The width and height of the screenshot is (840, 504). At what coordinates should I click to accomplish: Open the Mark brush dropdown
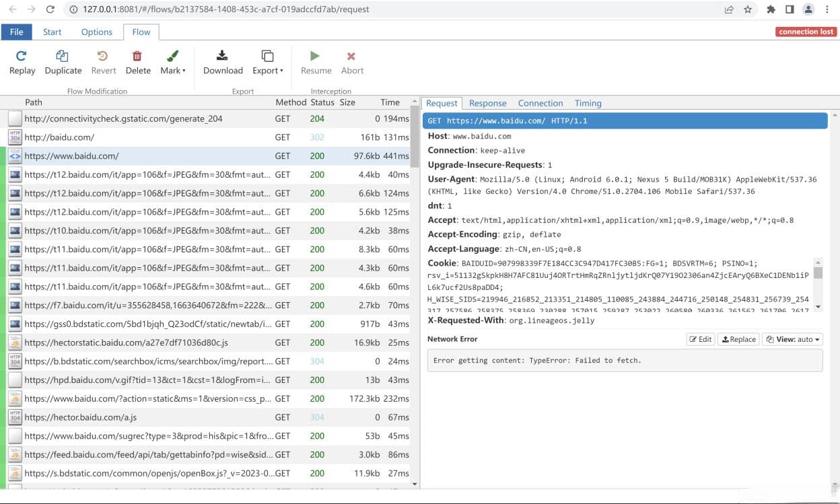point(173,62)
